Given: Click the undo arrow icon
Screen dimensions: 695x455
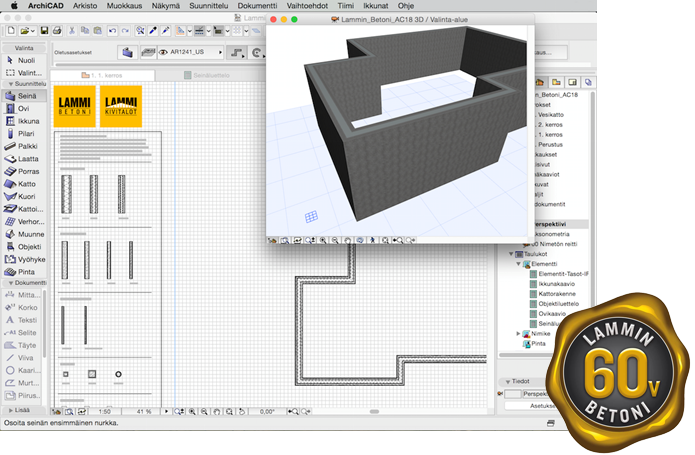Looking at the screenshot, I should coord(112,31).
